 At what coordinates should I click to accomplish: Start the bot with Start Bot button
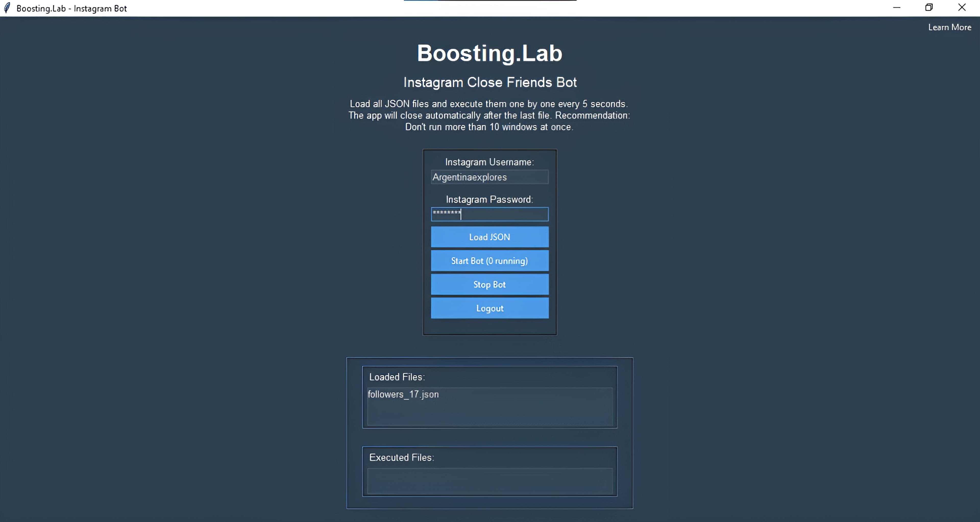490,261
